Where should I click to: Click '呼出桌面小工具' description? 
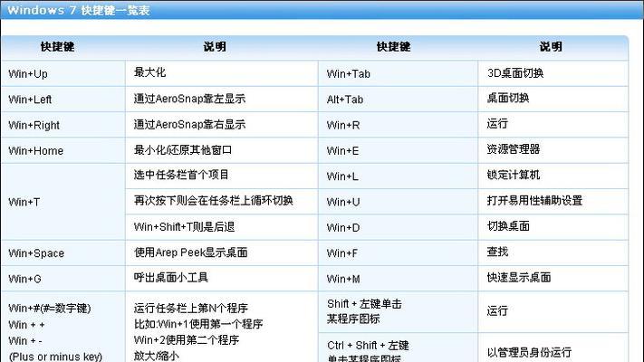[171, 278]
